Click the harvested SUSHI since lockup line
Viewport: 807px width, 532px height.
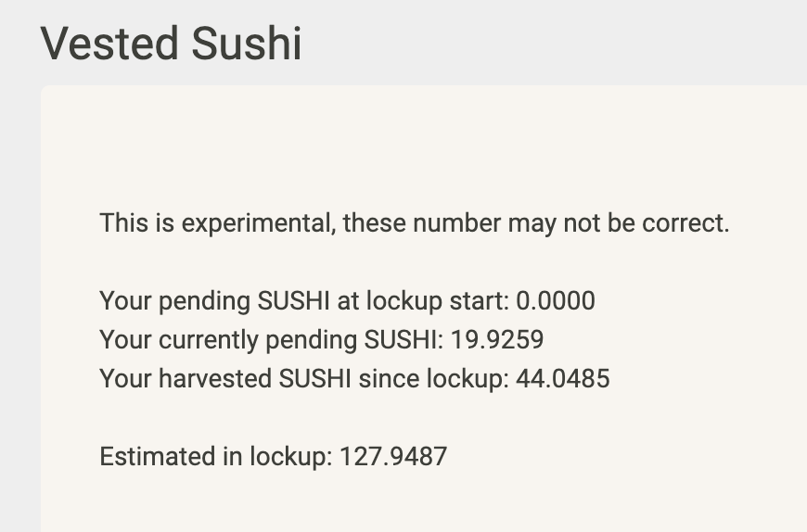pyautogui.click(x=354, y=379)
